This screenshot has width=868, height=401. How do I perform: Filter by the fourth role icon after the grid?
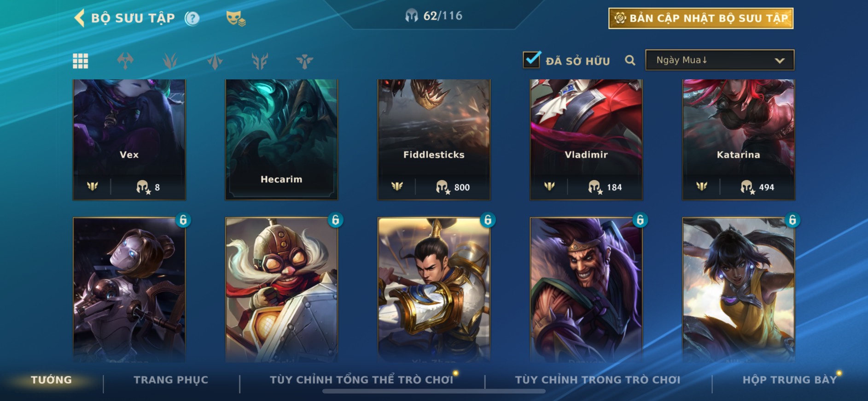click(x=260, y=61)
